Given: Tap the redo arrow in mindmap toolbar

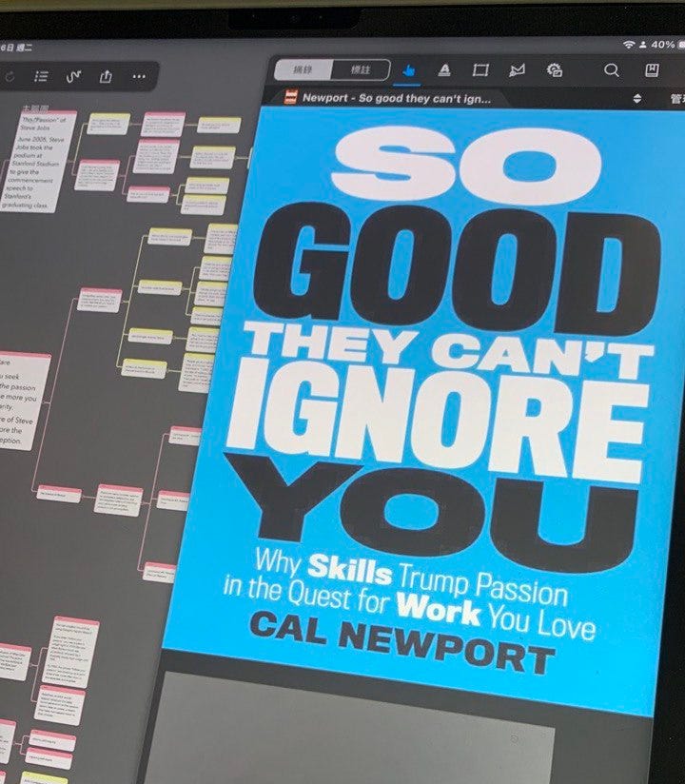Looking at the screenshot, I should click(x=9, y=77).
